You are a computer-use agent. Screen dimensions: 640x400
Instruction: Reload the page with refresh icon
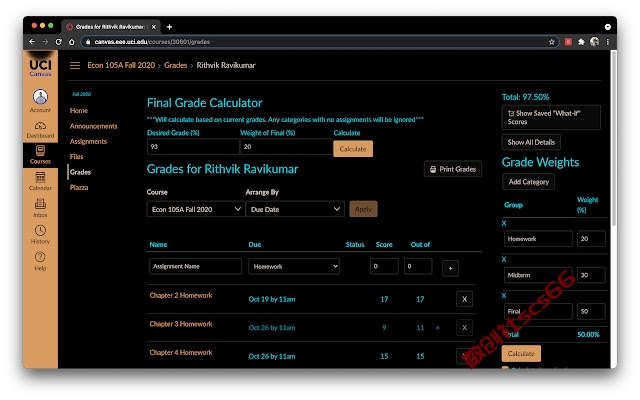[x=58, y=42]
